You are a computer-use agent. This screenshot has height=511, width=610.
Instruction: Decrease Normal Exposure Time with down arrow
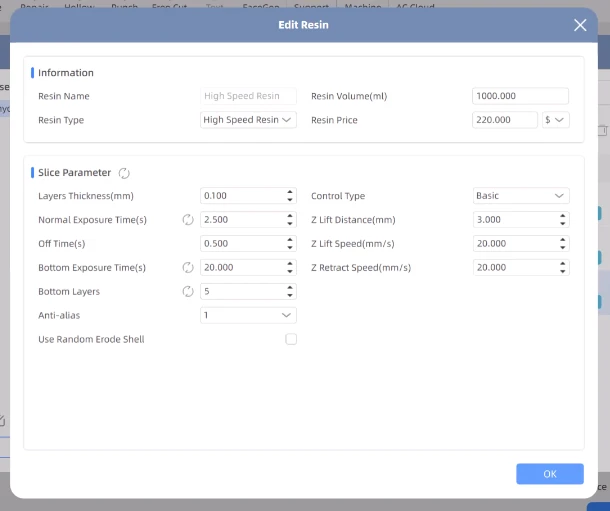(x=290, y=224)
